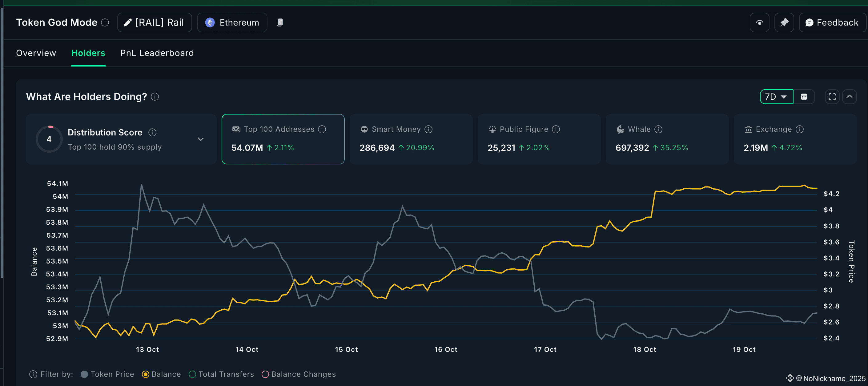Toggle the Total Transfers filter
This screenshot has height=386, width=868.
click(x=192, y=374)
